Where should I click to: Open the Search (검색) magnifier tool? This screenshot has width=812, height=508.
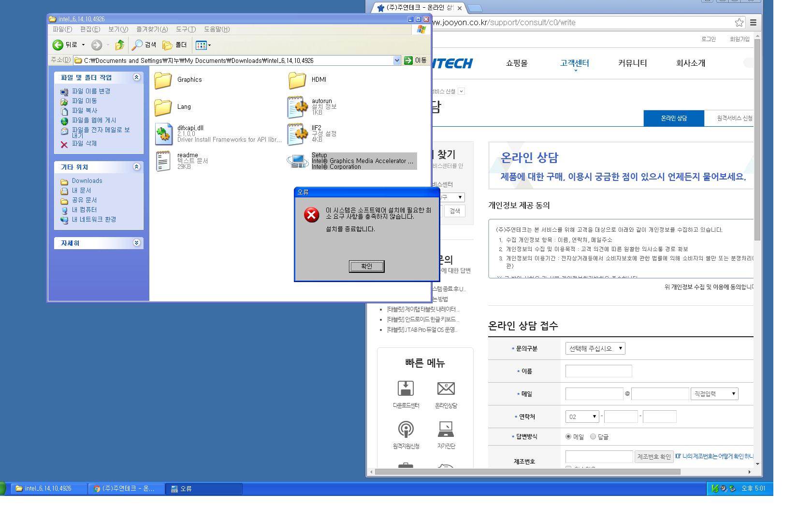[x=144, y=45]
